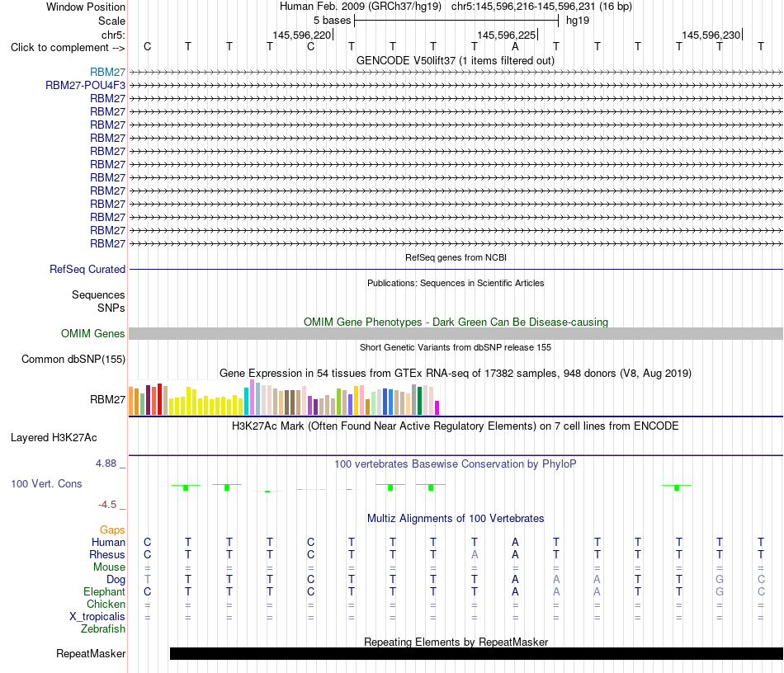Click the orange Gaps label
This screenshot has height=673, width=784.
pos(112,530)
